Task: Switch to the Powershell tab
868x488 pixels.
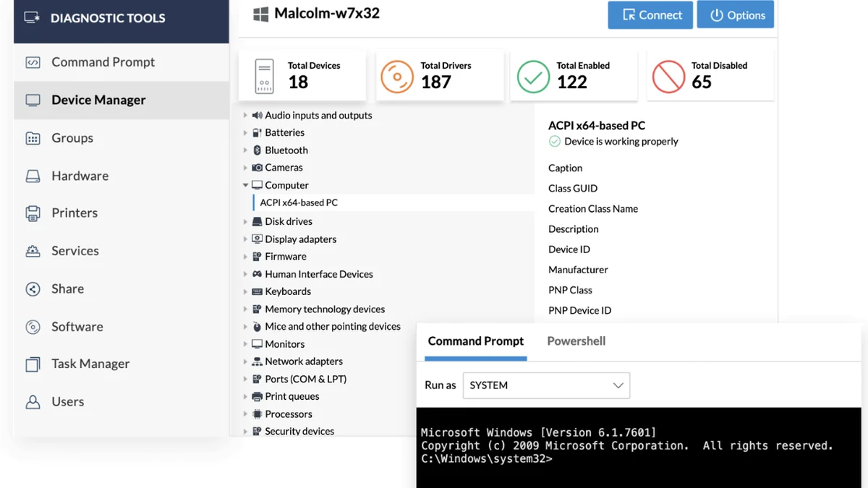Action: 576,341
